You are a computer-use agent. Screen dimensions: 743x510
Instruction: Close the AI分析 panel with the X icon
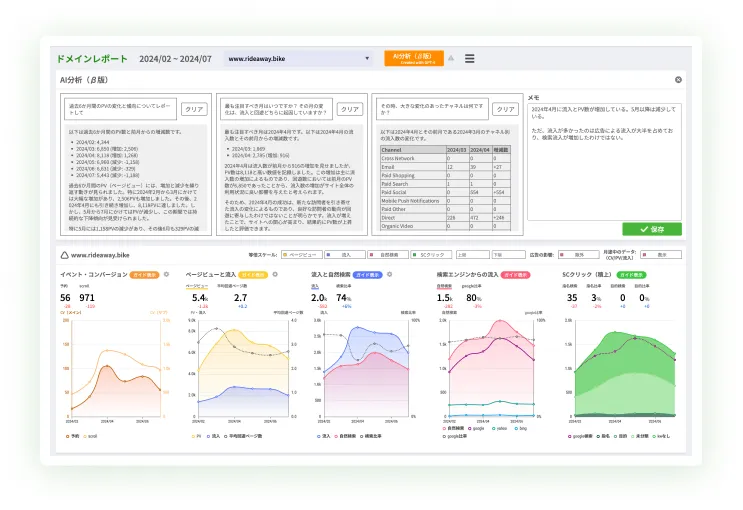click(678, 80)
